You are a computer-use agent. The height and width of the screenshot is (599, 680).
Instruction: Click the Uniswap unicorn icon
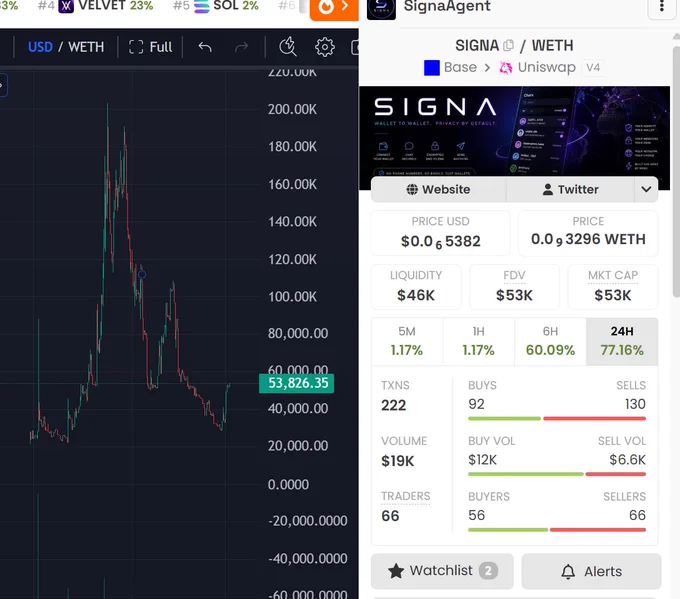(506, 68)
